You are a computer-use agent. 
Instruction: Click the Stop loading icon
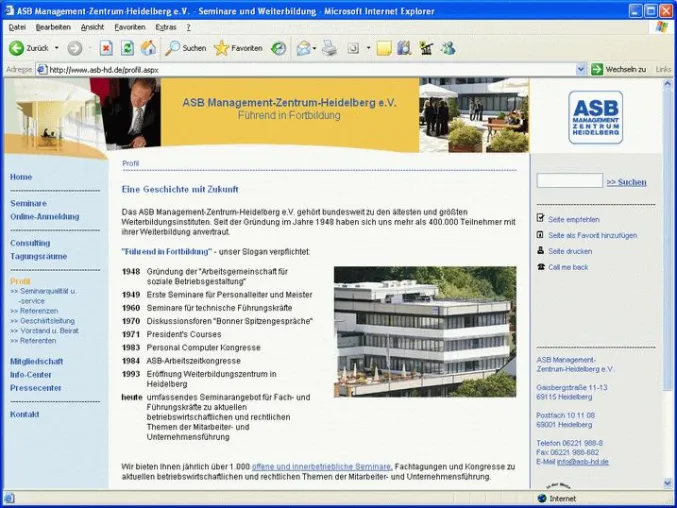coord(106,48)
